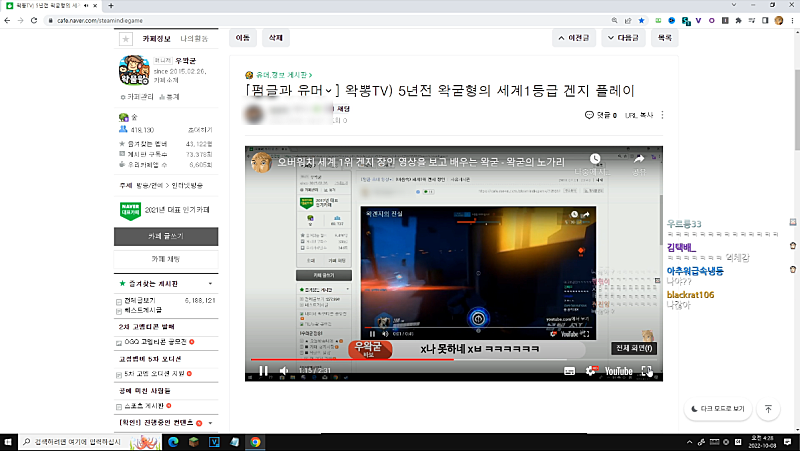
Task: Open the purple V browser extension
Action: click(x=698, y=20)
